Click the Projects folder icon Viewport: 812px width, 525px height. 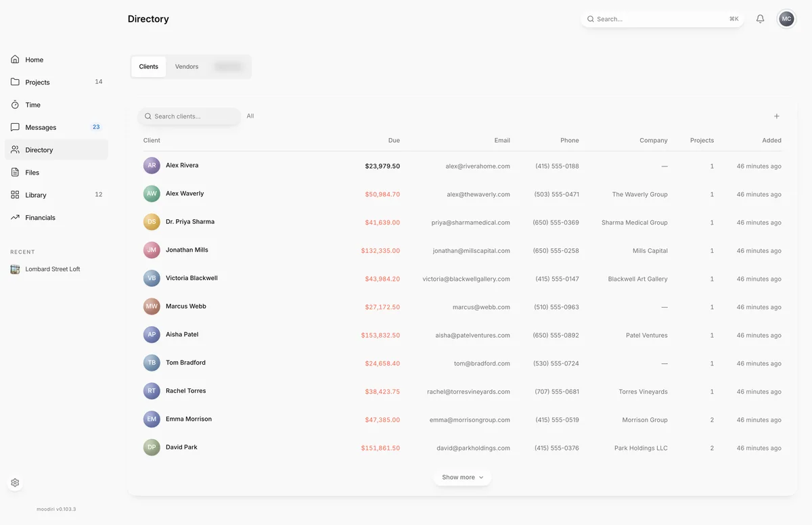15,82
